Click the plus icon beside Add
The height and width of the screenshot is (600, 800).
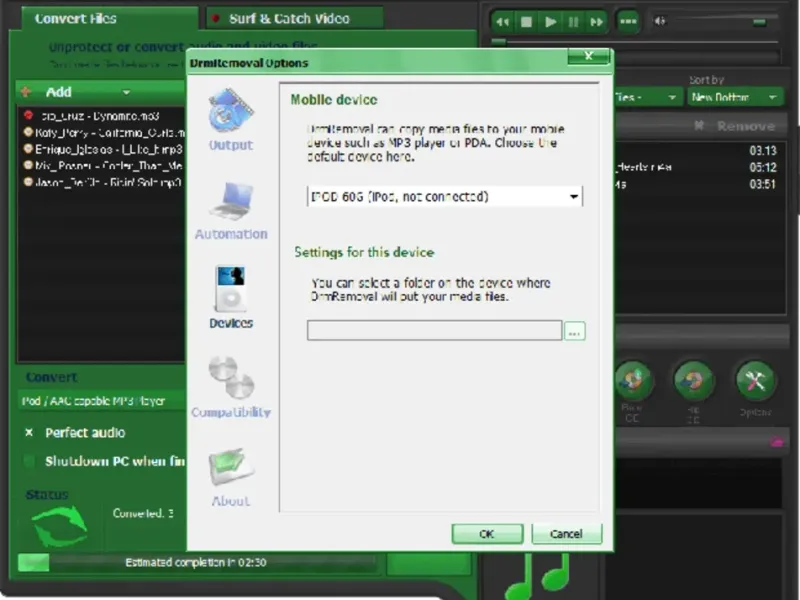pos(27,92)
